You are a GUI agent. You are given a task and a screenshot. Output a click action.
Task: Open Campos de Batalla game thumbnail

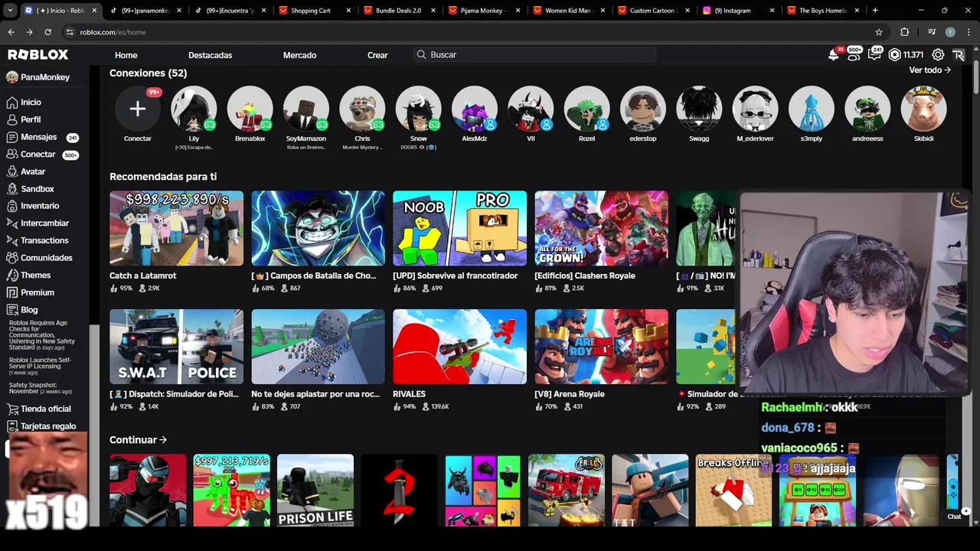point(318,228)
